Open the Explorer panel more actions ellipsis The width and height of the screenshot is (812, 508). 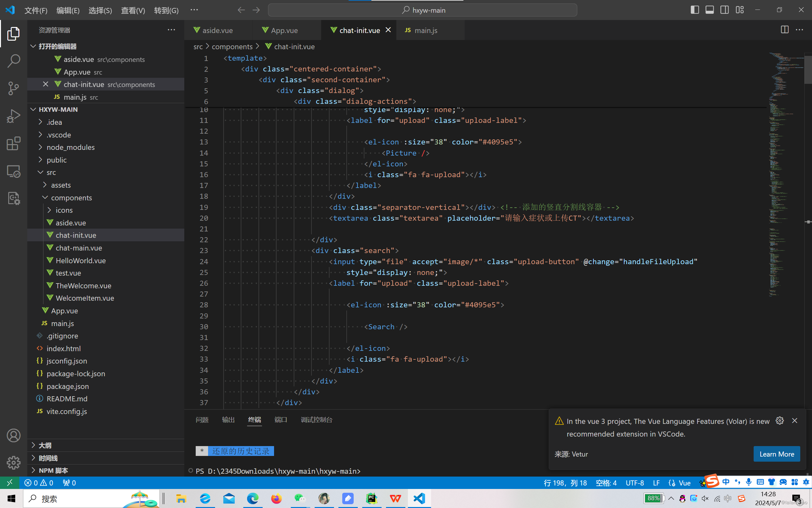[x=172, y=30]
